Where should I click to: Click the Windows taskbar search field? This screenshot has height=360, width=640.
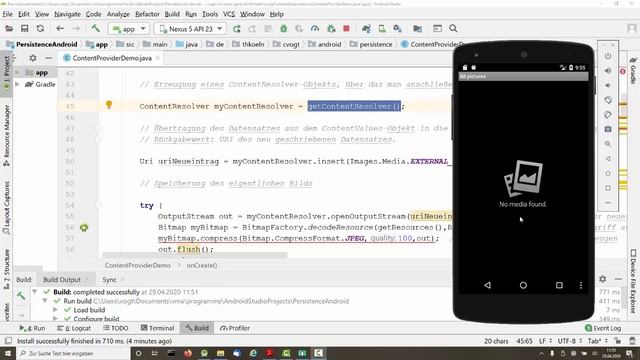click(73, 353)
